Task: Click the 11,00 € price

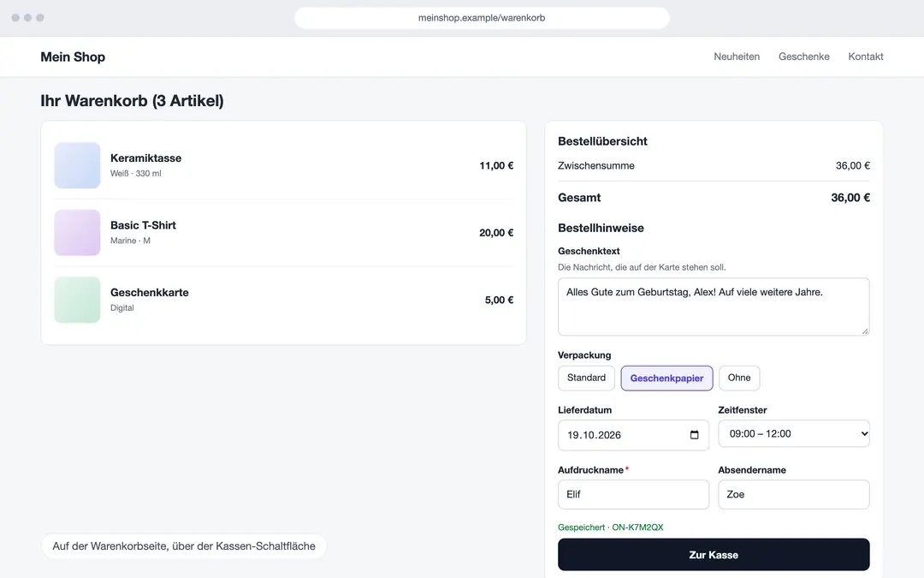Action: (496, 166)
